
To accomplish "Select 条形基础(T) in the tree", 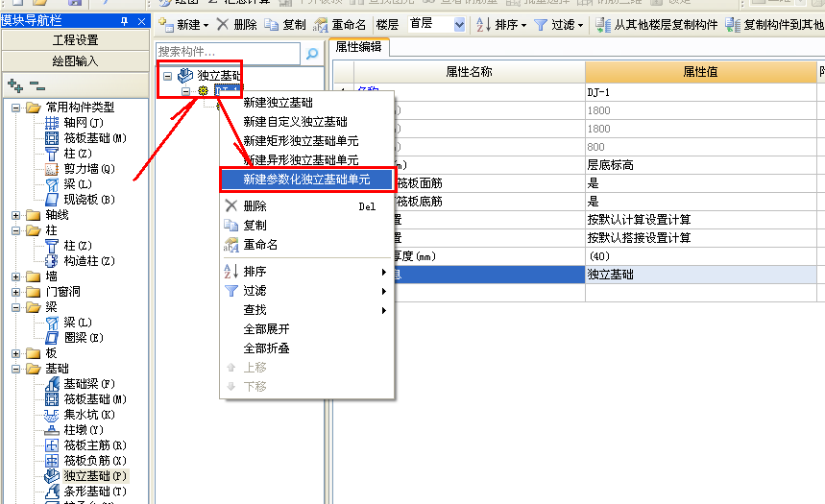I will [95, 492].
